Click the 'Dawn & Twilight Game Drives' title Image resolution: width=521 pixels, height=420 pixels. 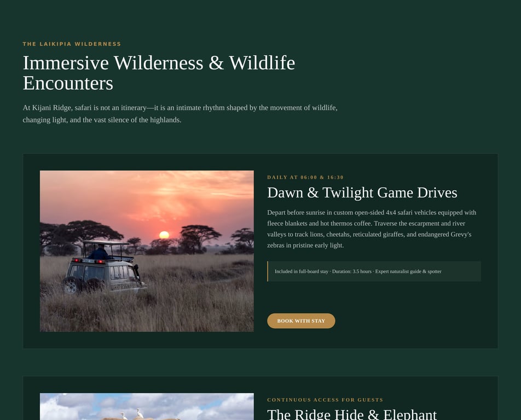[362, 192]
